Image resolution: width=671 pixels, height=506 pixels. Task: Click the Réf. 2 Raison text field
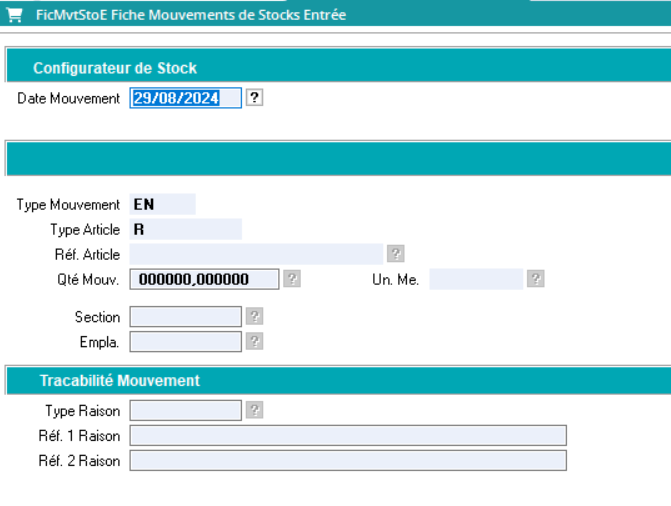click(348, 460)
